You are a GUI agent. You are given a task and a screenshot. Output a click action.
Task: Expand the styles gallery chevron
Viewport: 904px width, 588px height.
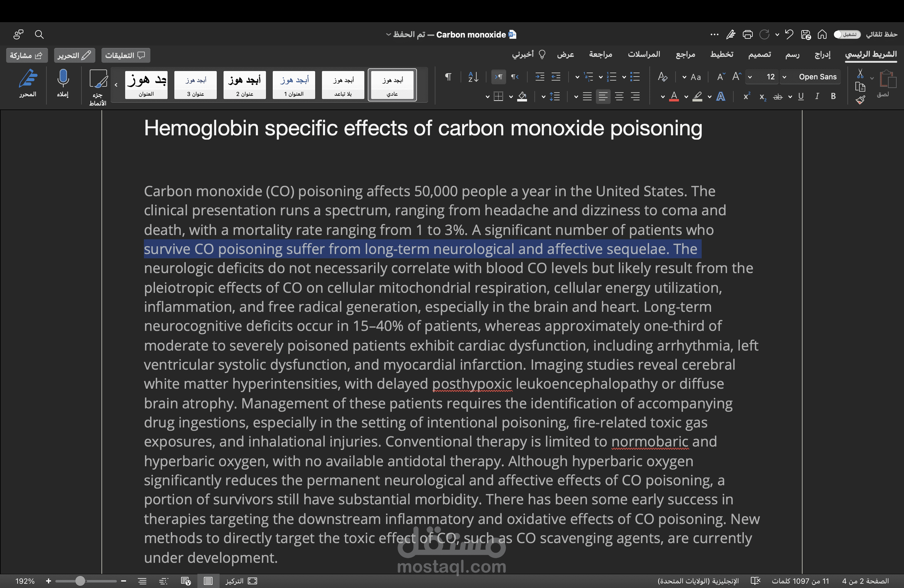(x=116, y=85)
